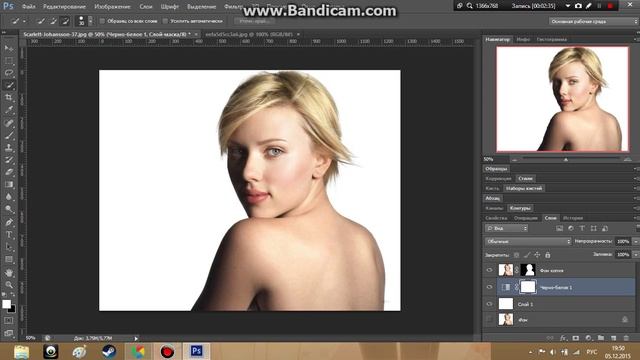
Task: Open the 'Слои' menu
Action: [x=146, y=7]
